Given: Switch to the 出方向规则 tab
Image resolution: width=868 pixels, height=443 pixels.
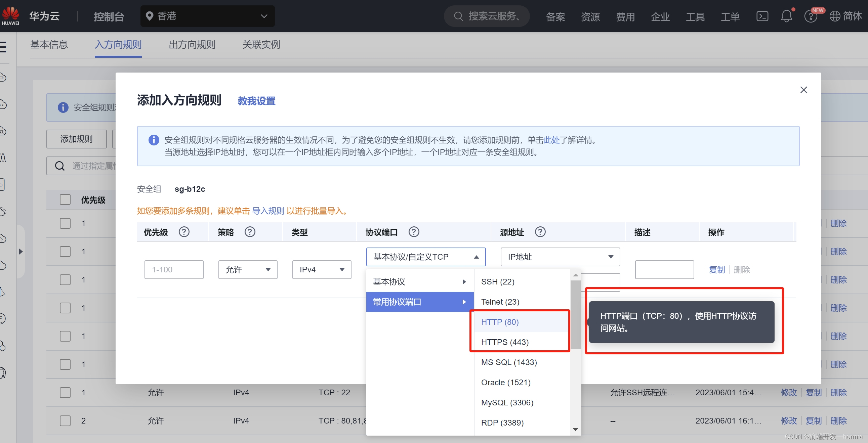Looking at the screenshot, I should [192, 44].
